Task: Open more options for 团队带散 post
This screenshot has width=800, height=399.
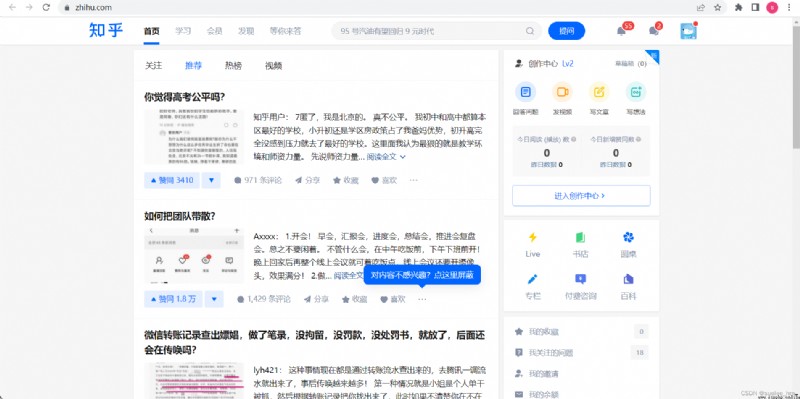Action: coord(422,299)
